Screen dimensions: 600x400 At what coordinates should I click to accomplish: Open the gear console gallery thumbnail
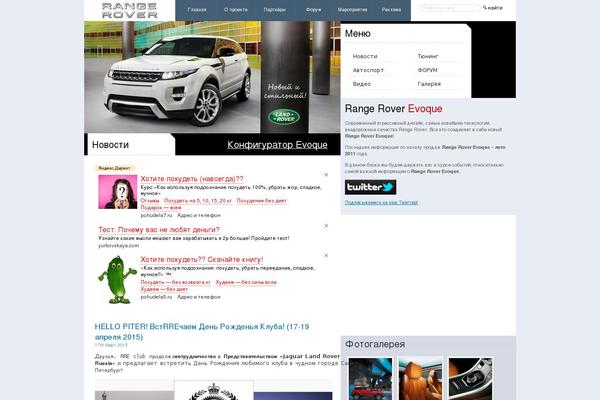[x=470, y=379]
